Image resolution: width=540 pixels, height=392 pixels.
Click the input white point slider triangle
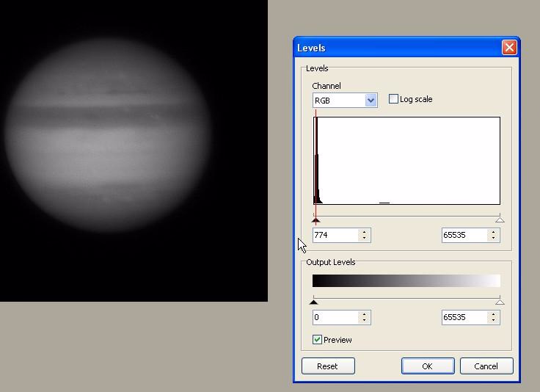tap(500, 219)
